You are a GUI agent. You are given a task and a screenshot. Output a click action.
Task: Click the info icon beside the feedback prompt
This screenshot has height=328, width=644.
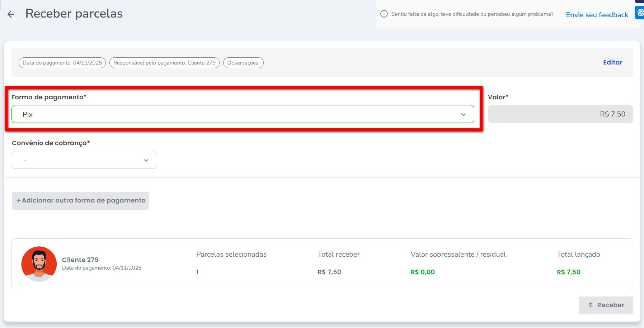pyautogui.click(x=384, y=14)
